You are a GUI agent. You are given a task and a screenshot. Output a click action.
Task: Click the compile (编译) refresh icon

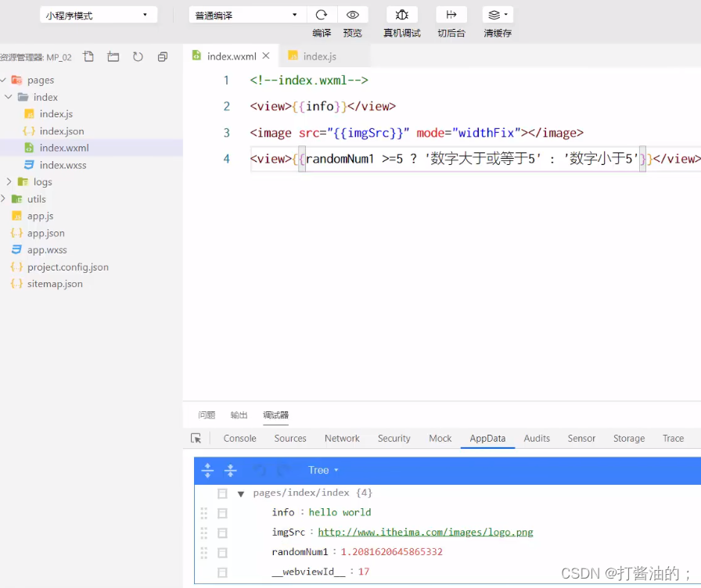pyautogui.click(x=322, y=15)
